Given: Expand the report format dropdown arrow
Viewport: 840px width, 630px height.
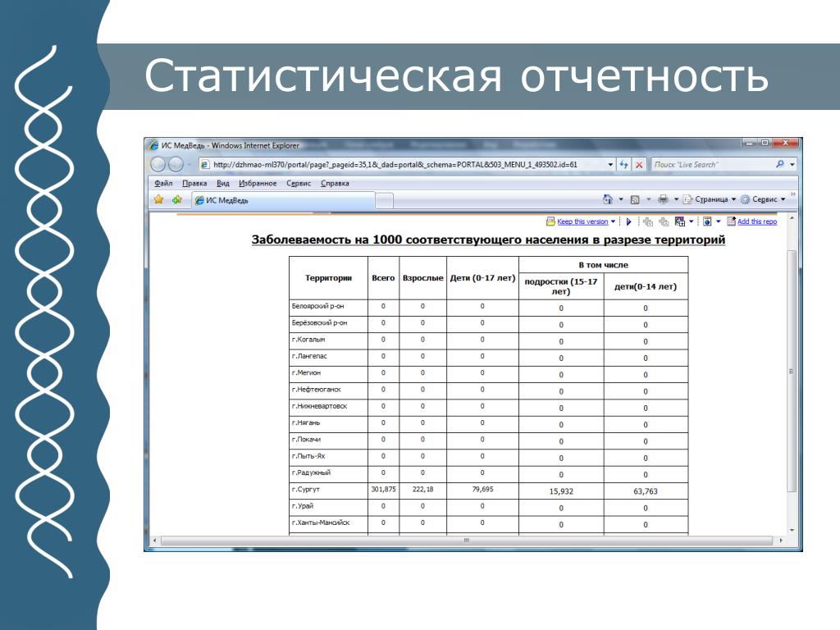Looking at the screenshot, I should 719,221.
